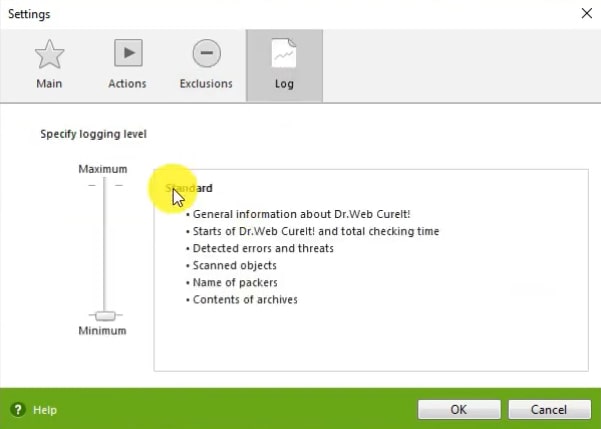Click the middle of the slider track
The image size is (601, 429).
click(x=104, y=245)
